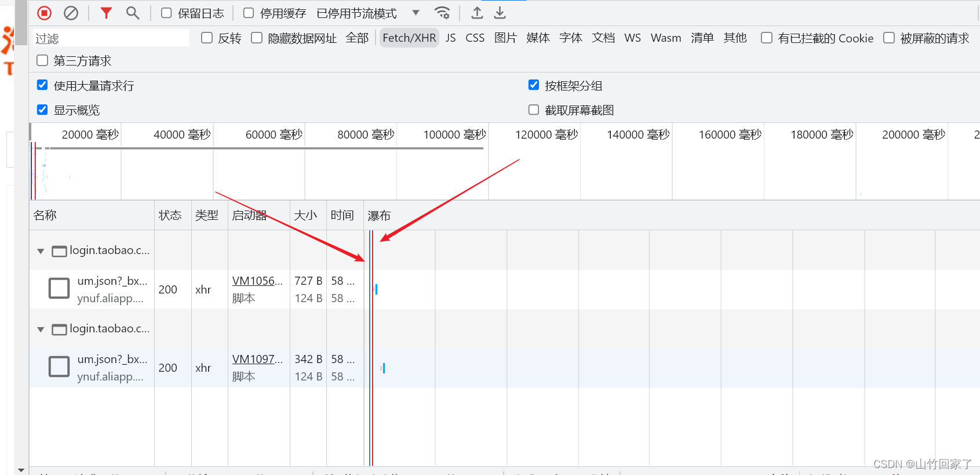This screenshot has width=980, height=475.
Task: Select the 全部 request type filter
Action: 357,38
